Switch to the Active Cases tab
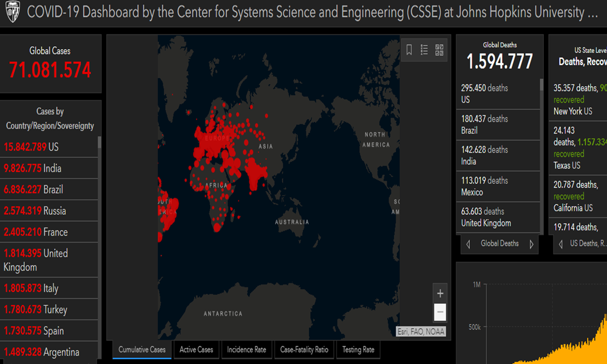The width and height of the screenshot is (607, 364). click(x=196, y=349)
